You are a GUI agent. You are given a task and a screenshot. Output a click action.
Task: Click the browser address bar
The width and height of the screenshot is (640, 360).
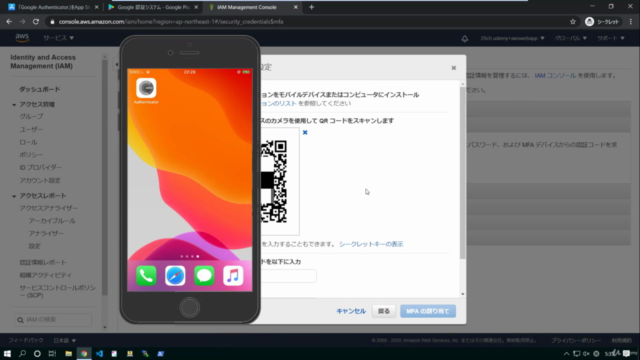coord(306,22)
